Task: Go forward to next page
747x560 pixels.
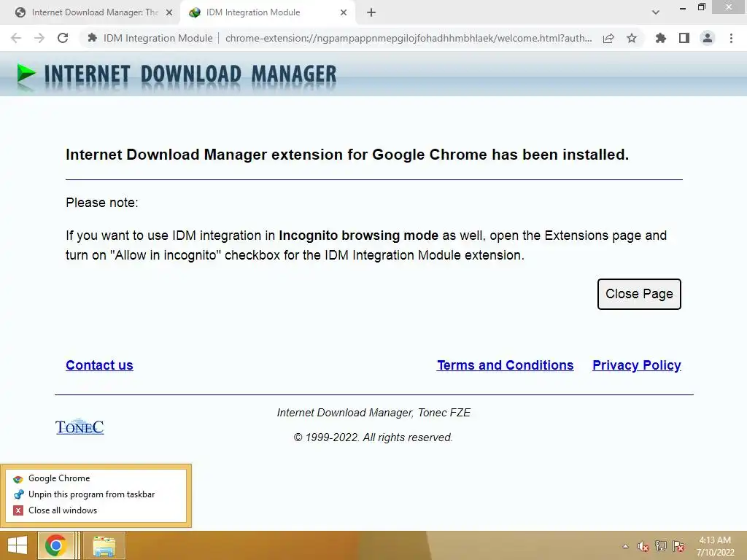Action: (39, 38)
